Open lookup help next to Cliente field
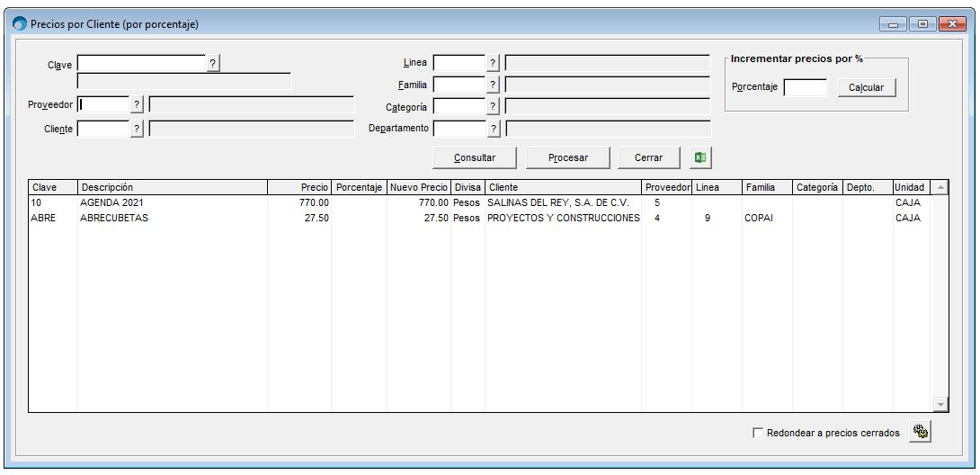Screen dimensions: 980x475 [137, 129]
